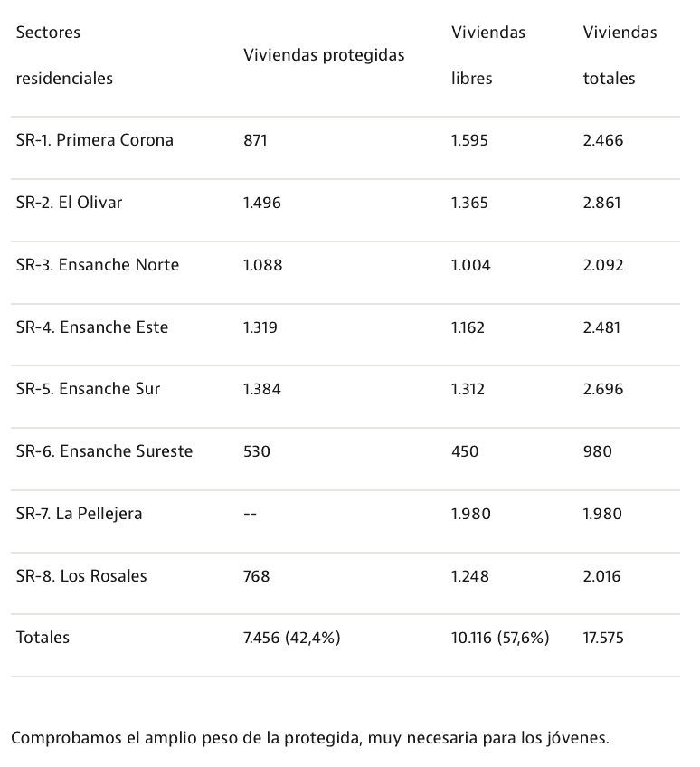Click the "Viviendas libres" column header
The height and width of the screenshot is (767, 700).
click(487, 55)
